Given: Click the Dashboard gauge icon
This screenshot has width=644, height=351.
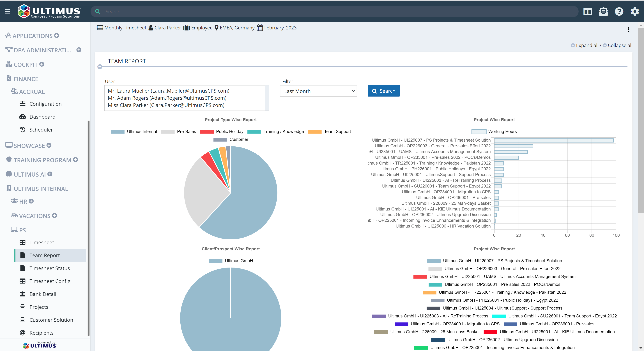Looking at the screenshot, I should [22, 117].
